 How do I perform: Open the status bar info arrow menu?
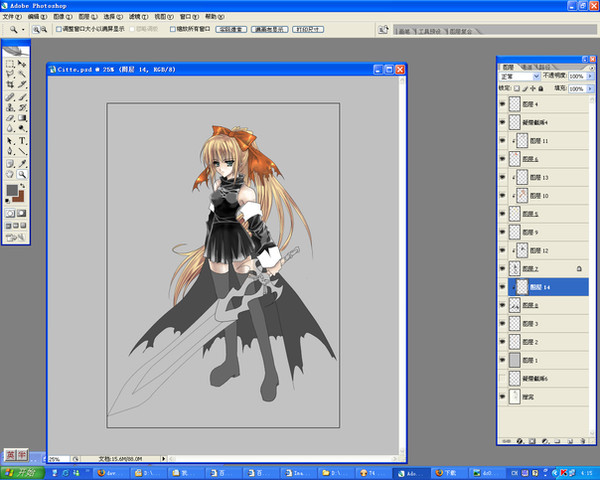pos(164,458)
